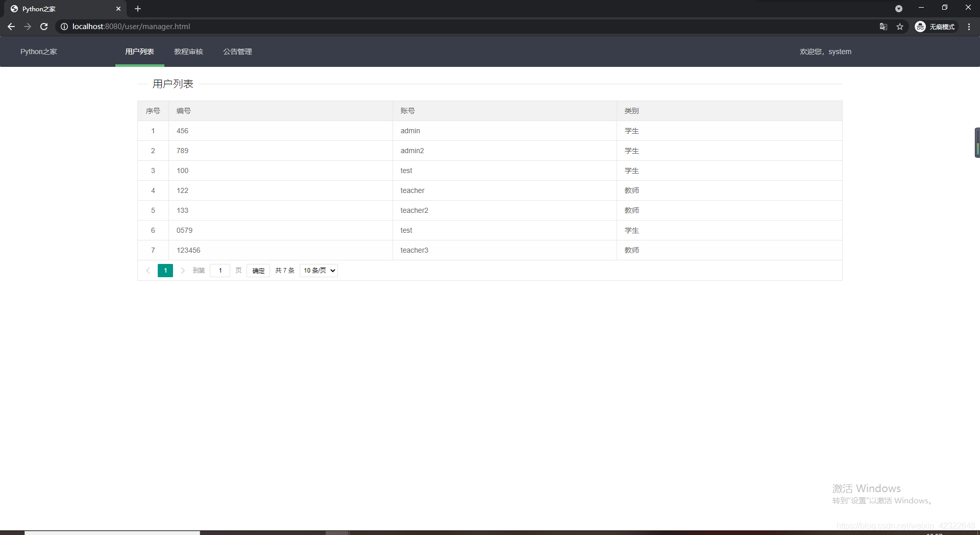Click the address bar URL
The height and width of the screenshot is (535, 980).
[x=131, y=27]
